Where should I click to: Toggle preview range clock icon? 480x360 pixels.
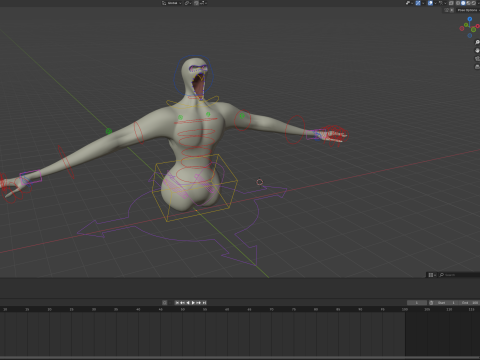click(431, 303)
